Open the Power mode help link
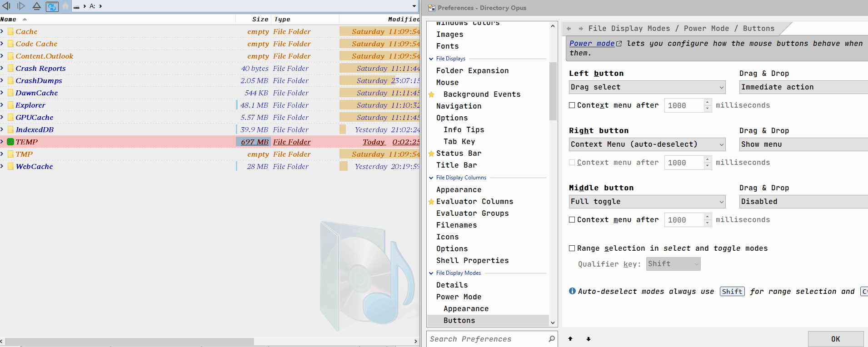 592,44
